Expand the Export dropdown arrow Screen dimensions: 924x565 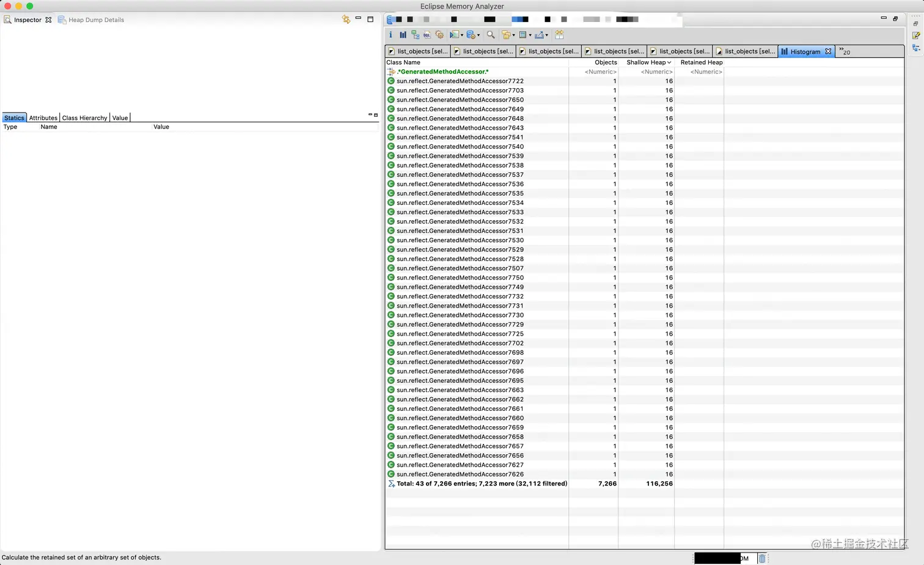tap(547, 35)
